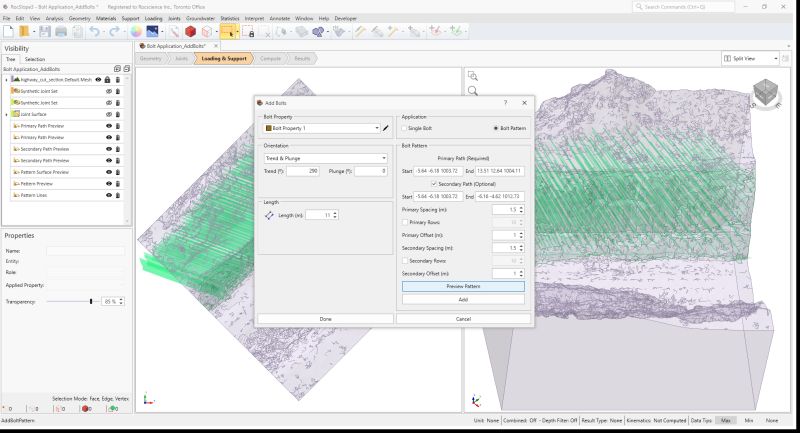This screenshot has width=800, height=433.
Task: Click the magnifier zoom icon in right viewport
Action: coord(473,91)
